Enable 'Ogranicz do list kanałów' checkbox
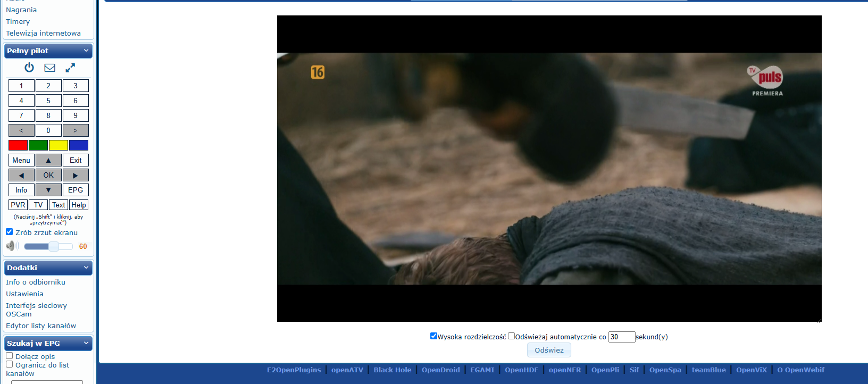The width and height of the screenshot is (868, 384). click(10, 364)
